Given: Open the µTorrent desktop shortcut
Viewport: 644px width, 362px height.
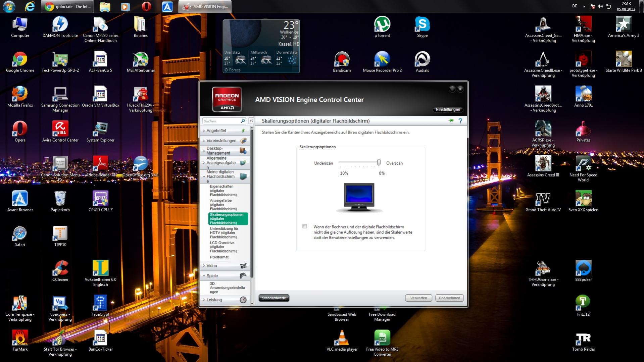Looking at the screenshot, I should pyautogui.click(x=382, y=27).
